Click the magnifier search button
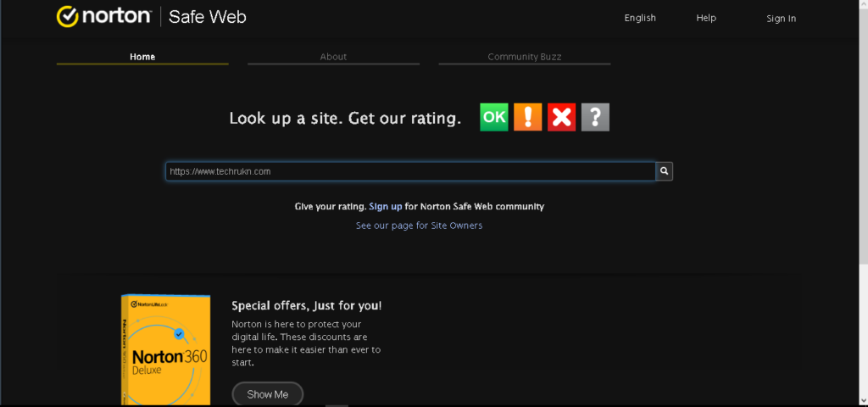Viewport: 868px width, 407px height. (665, 171)
